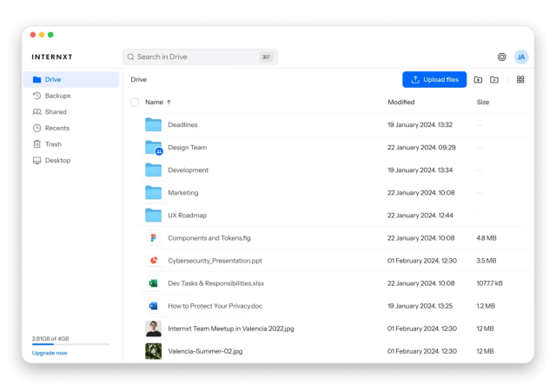Select the Marketing folder name
Image resolution: width=556 pixels, height=392 pixels.
(183, 193)
